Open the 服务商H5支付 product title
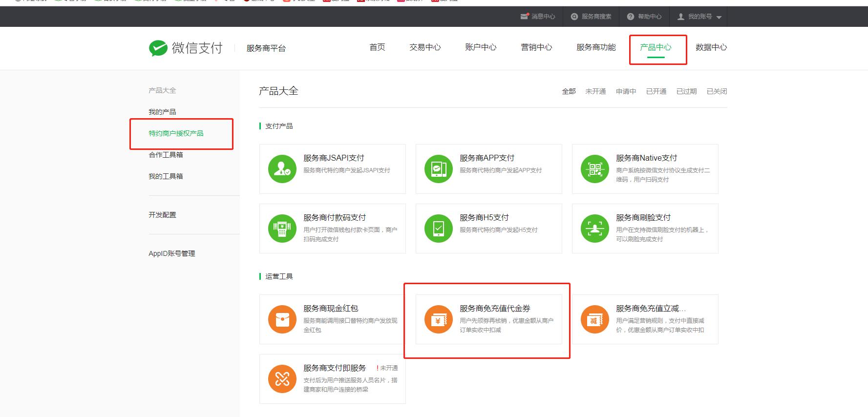 [484, 218]
